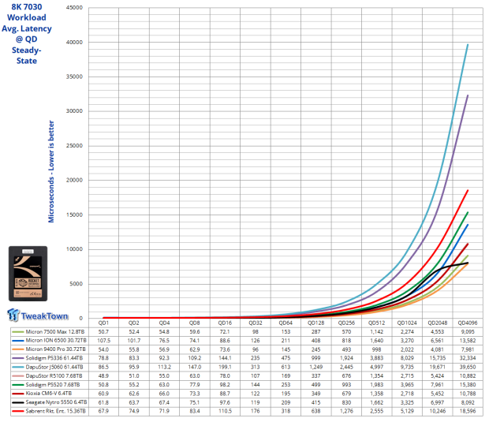Click the '8K 7030 Workload' chart title

(x=27, y=12)
